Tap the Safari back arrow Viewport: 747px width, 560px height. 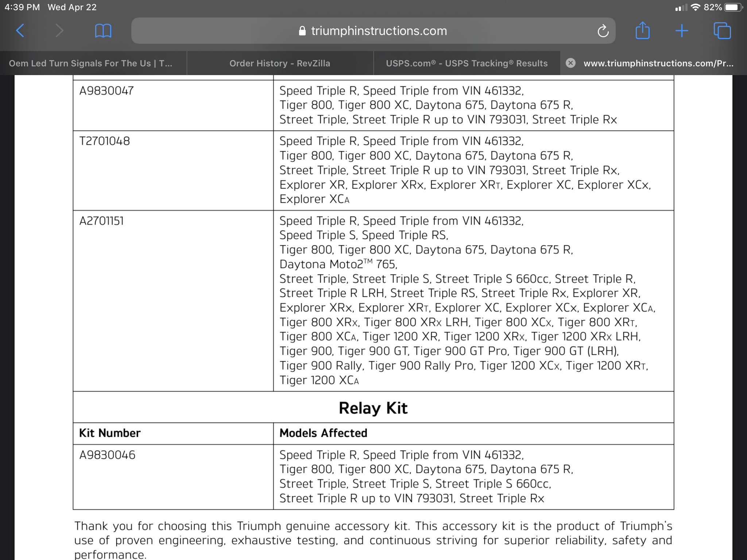20,31
